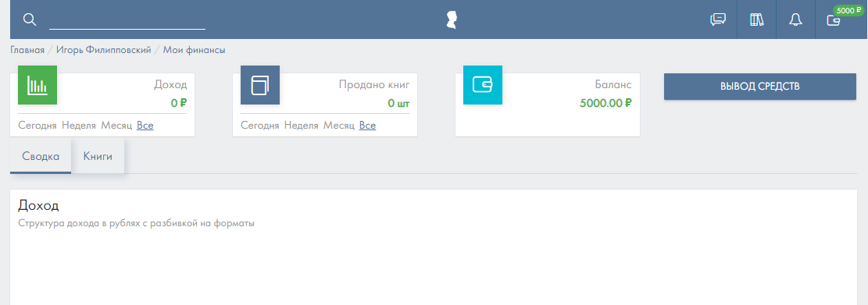Image resolution: width=868 pixels, height=305 pixels.
Task: Filter Продано книг by Все
Action: (x=367, y=126)
